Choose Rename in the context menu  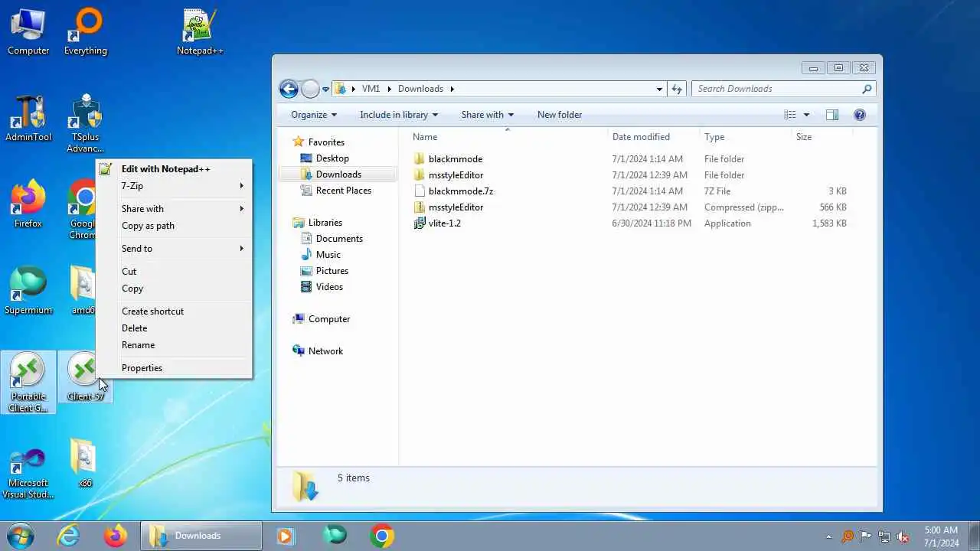pyautogui.click(x=175, y=345)
